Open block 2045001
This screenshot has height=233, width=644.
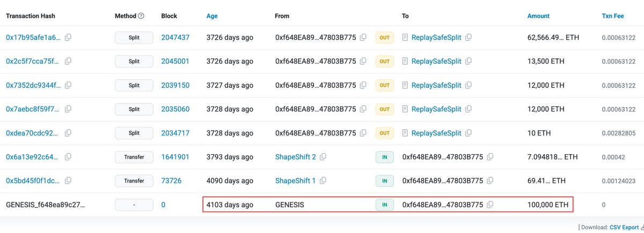pyautogui.click(x=175, y=61)
